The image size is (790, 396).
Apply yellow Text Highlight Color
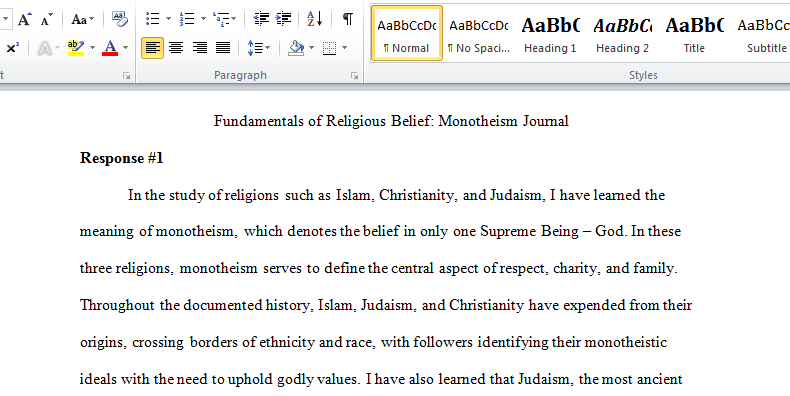point(76,48)
